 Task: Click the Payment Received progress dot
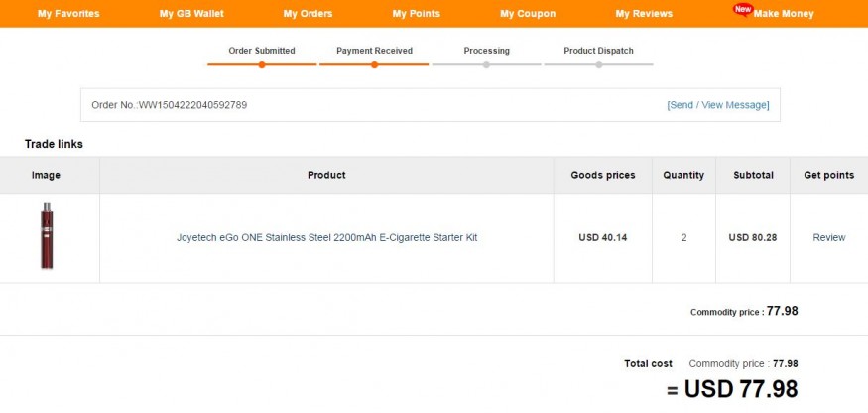(374, 64)
